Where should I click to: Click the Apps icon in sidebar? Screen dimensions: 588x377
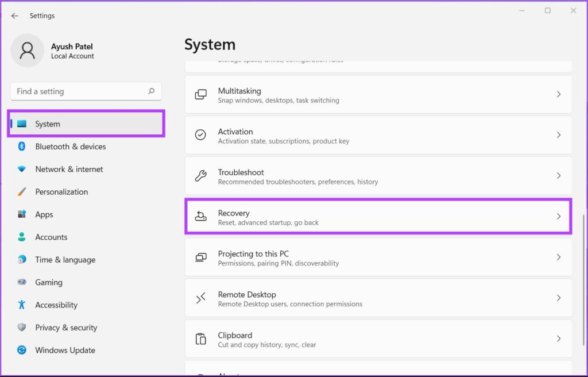(22, 214)
